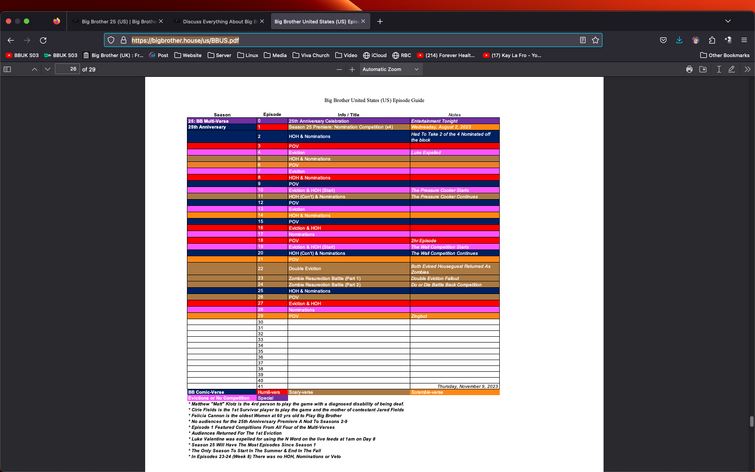The height and width of the screenshot is (472, 755).
Task: Select the PDF draw tool
Action: click(x=731, y=69)
